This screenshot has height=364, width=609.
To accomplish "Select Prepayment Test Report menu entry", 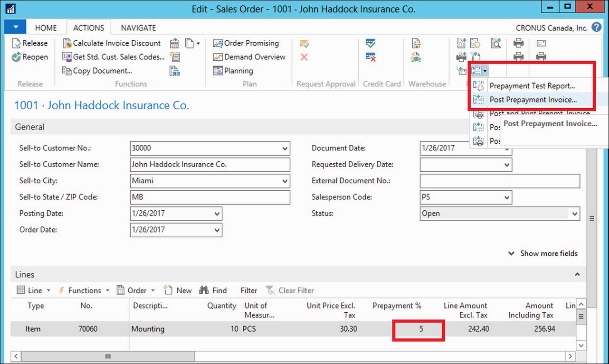I will click(x=532, y=86).
